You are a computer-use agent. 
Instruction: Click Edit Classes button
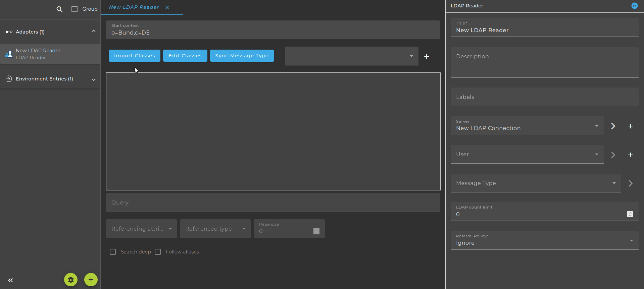[x=185, y=56]
